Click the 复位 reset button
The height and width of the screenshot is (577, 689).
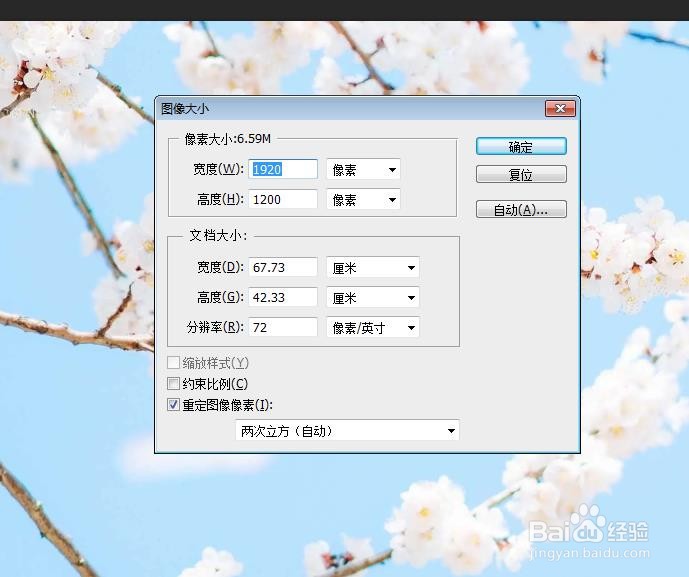point(521,174)
